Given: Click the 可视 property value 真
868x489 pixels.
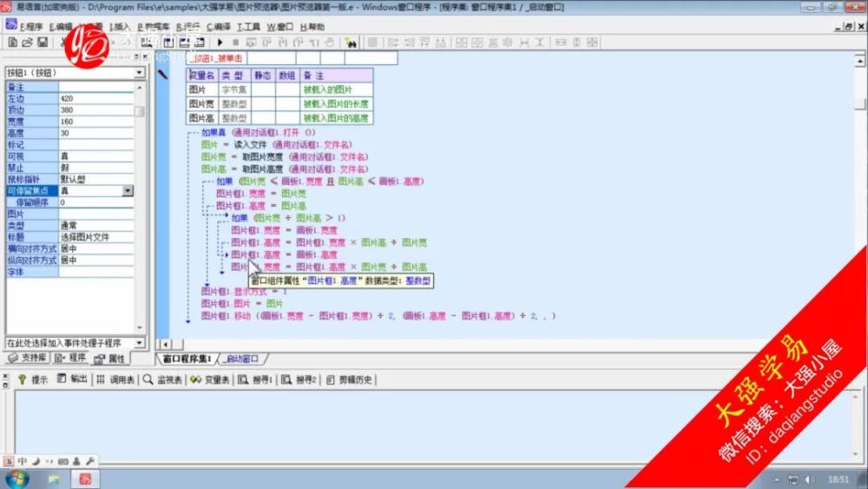Looking at the screenshot, I should (95, 156).
